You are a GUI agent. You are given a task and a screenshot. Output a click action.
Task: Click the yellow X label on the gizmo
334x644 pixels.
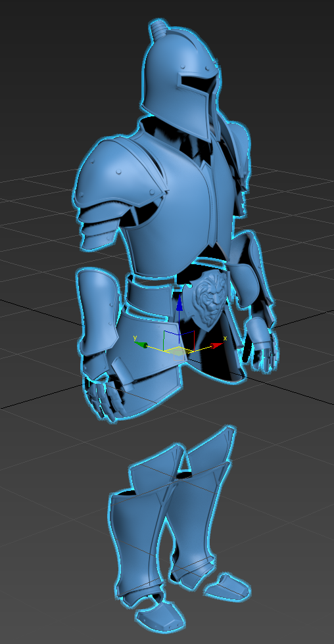[x=225, y=338]
